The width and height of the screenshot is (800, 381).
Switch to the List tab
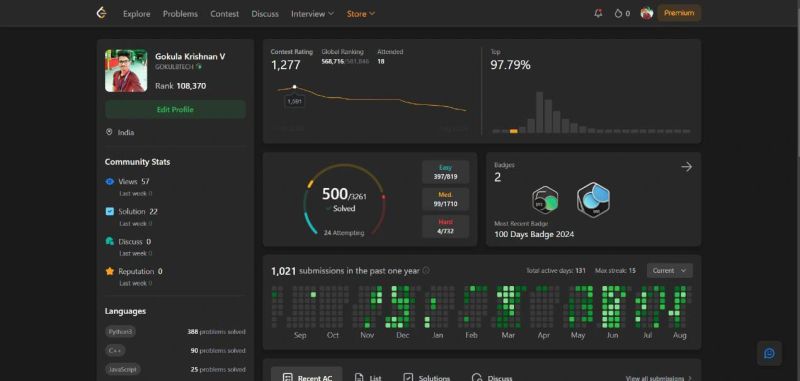(x=368, y=377)
